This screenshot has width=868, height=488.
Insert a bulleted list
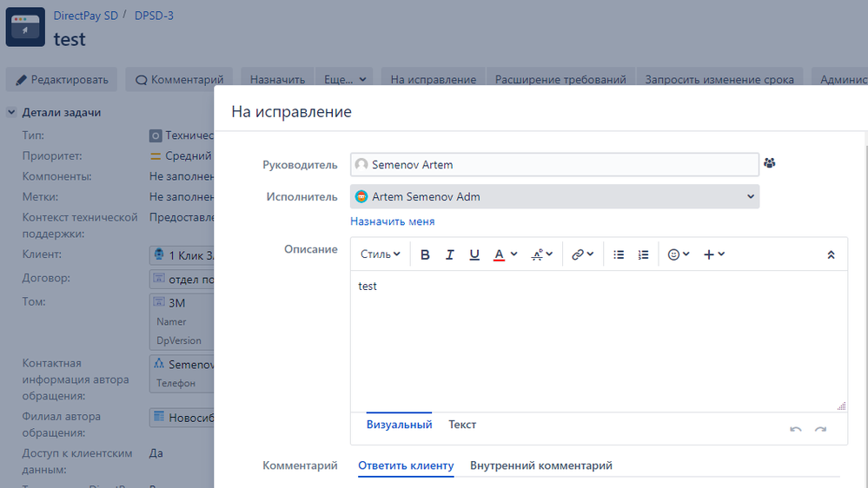[619, 254]
